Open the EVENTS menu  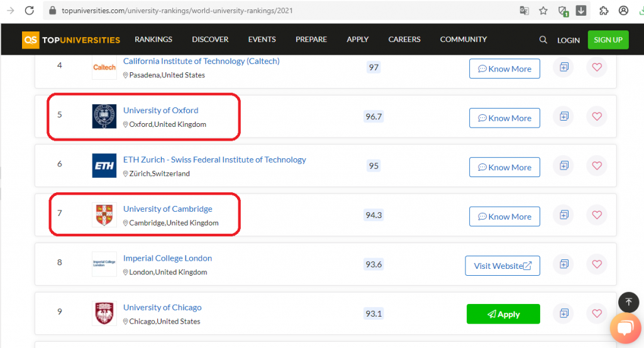point(262,40)
